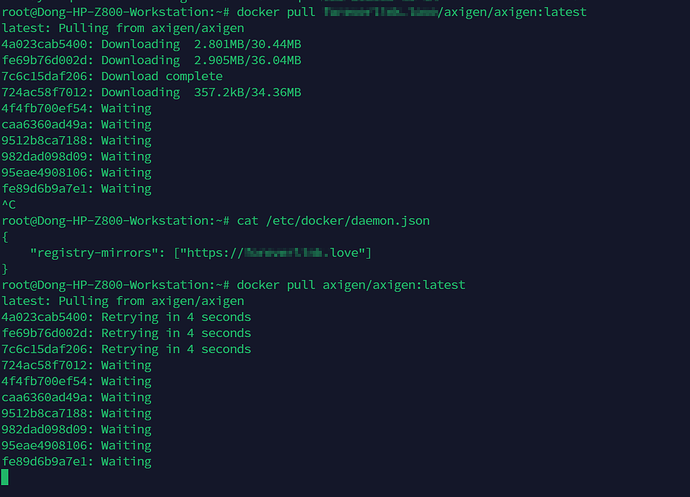Click layer ID 724ac58f7012 on its Waiting line
This screenshot has height=497, width=690.
coord(48,365)
